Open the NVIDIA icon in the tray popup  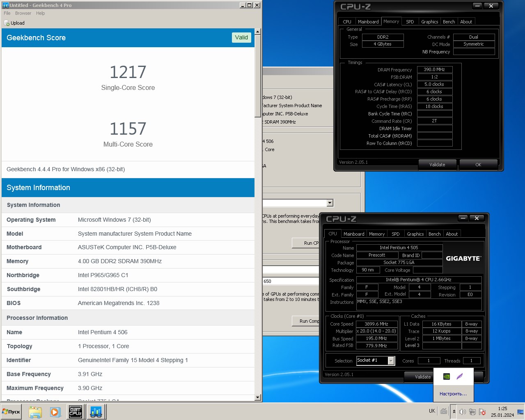pyautogui.click(x=447, y=376)
